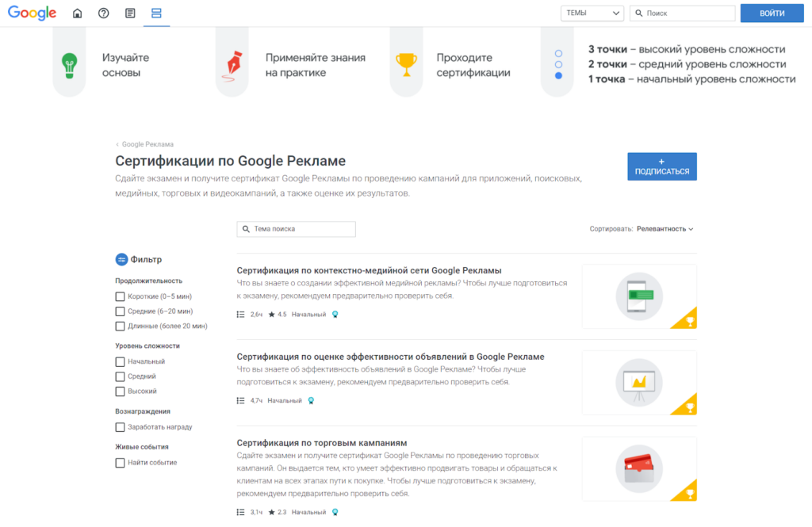Screen dimensions: 812x527
Task: Tick the Заработать награду checkbox
Action: (x=121, y=427)
